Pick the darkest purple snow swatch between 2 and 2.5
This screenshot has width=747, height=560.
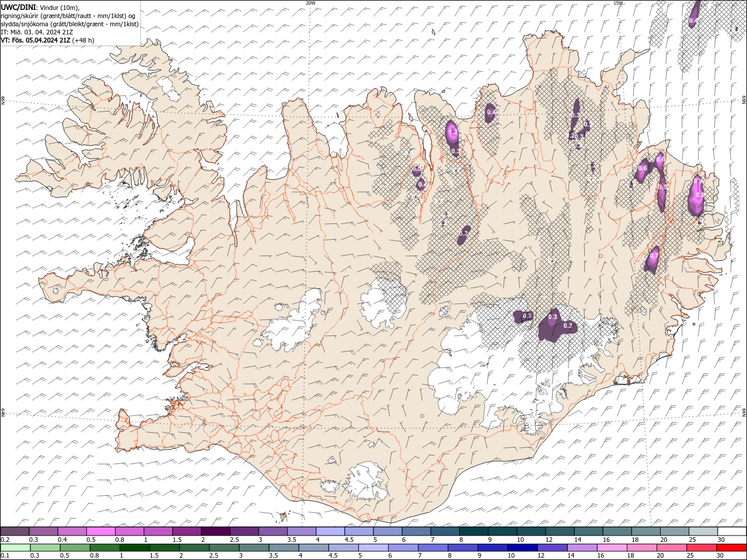[215, 531]
